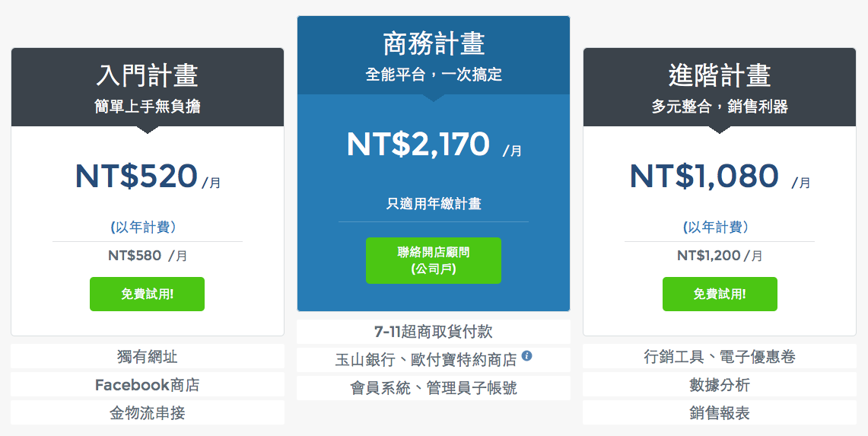The width and height of the screenshot is (868, 436).
Task: Click the 金物流串接 feature row
Action: click(148, 412)
